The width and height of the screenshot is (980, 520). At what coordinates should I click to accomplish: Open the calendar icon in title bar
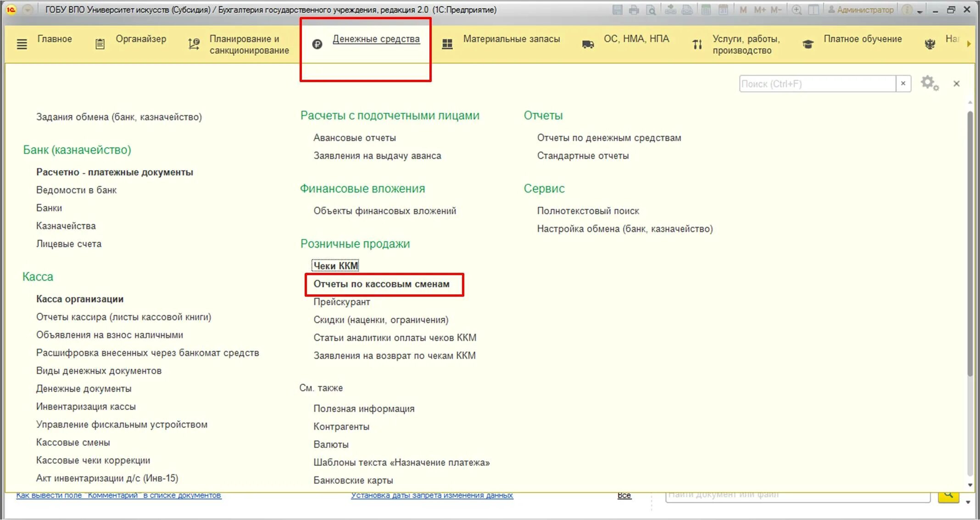723,10
